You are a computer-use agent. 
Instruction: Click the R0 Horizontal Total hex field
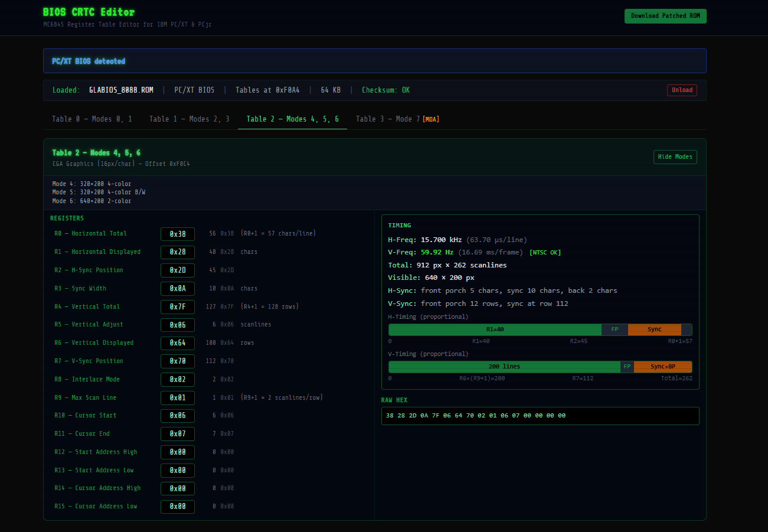pyautogui.click(x=178, y=234)
